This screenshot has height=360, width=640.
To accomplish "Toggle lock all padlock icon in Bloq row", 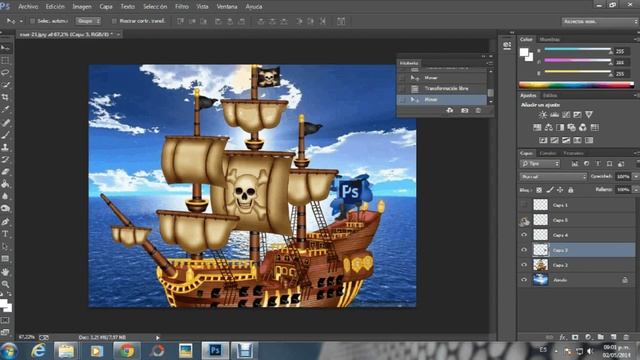I will tap(571, 190).
